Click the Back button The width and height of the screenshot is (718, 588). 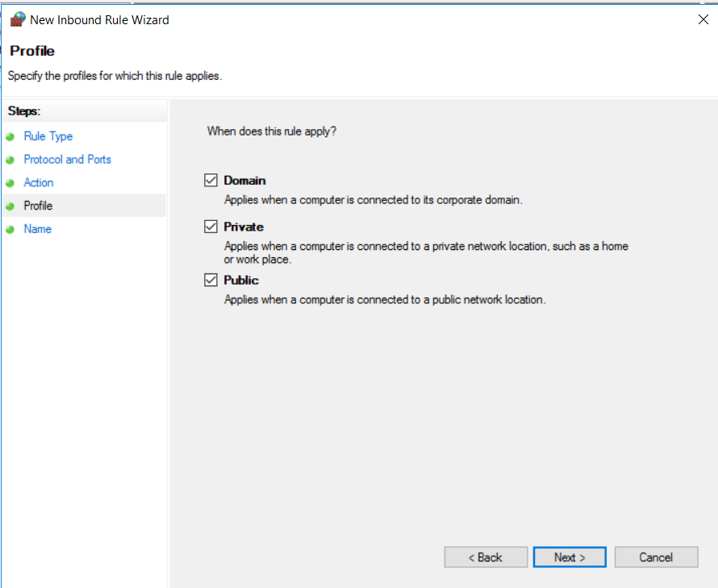coord(486,557)
